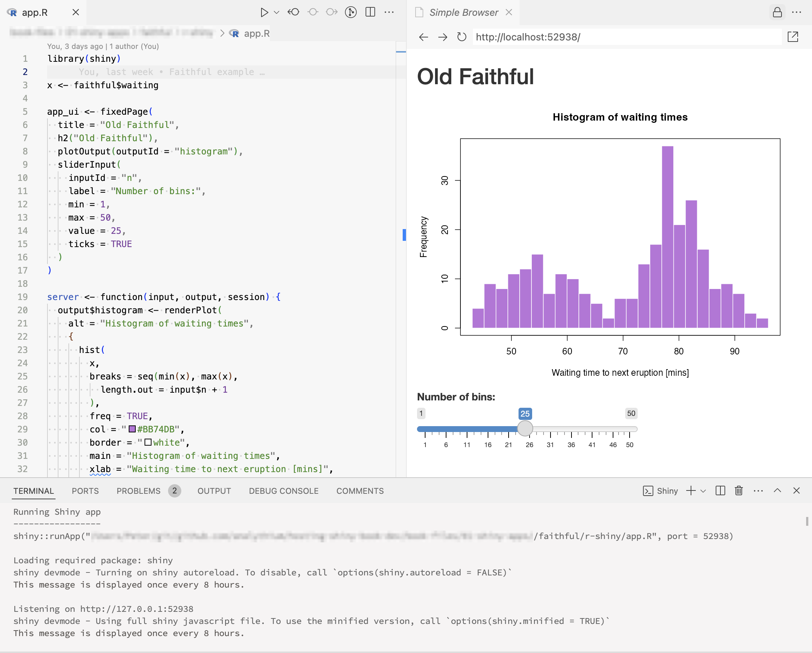The width and height of the screenshot is (812, 653).
Task: Click the Run app play button icon
Action: [x=263, y=12]
